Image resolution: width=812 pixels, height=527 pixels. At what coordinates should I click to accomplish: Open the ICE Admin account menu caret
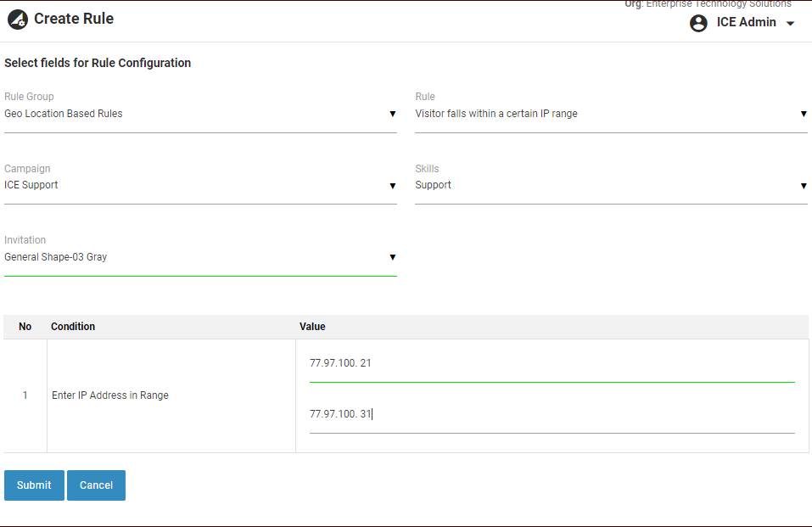pyautogui.click(x=790, y=24)
